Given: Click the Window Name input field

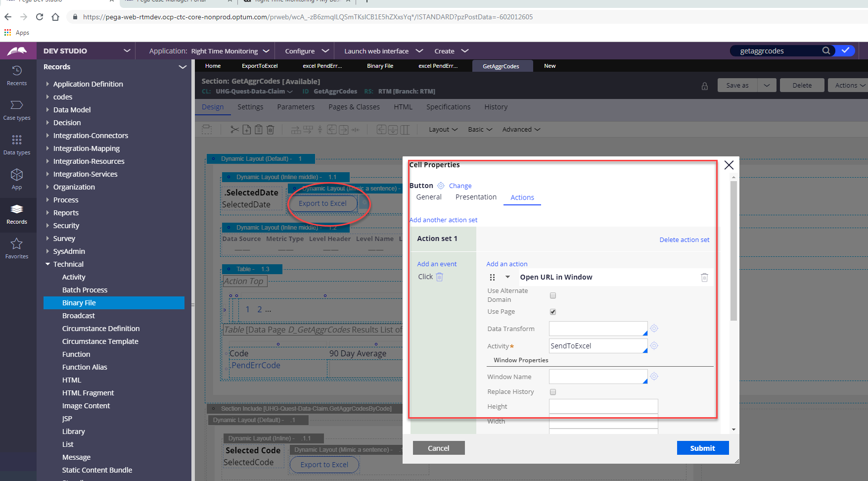Looking at the screenshot, I should pyautogui.click(x=597, y=377).
